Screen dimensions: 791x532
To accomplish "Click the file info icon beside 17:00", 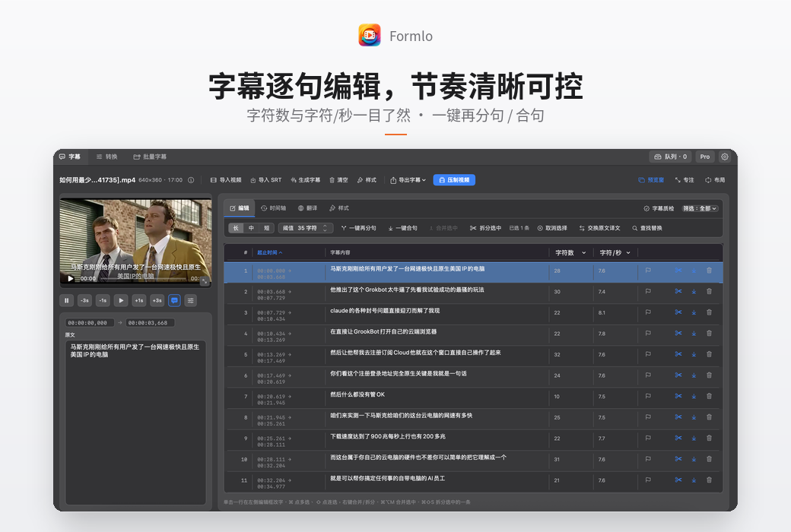I will pyautogui.click(x=191, y=180).
